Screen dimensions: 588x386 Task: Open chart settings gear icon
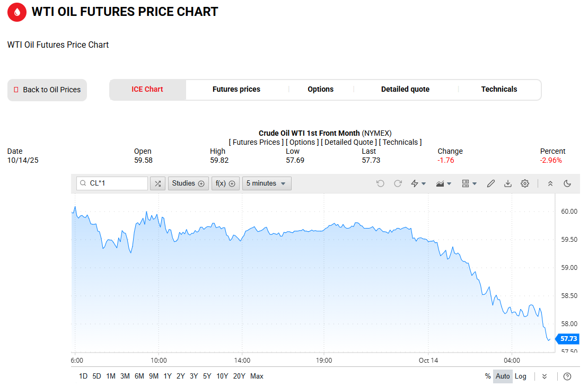pos(525,183)
